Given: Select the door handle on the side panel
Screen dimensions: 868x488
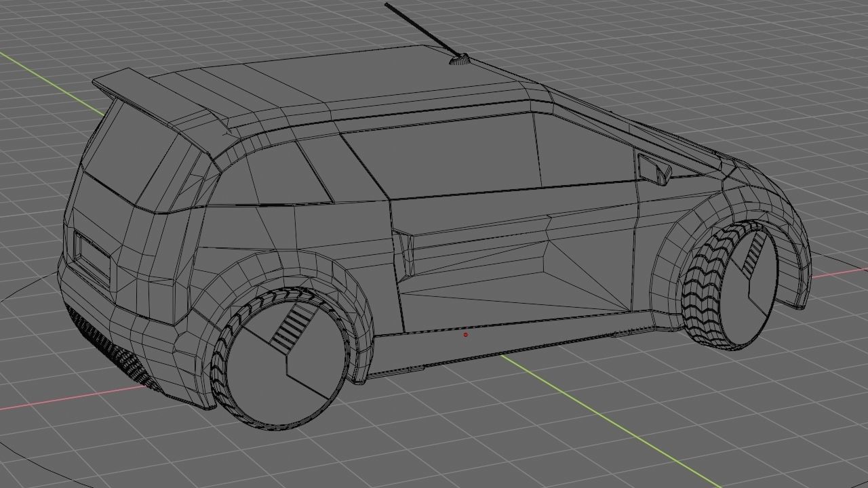Looking at the screenshot, I should point(404,253).
